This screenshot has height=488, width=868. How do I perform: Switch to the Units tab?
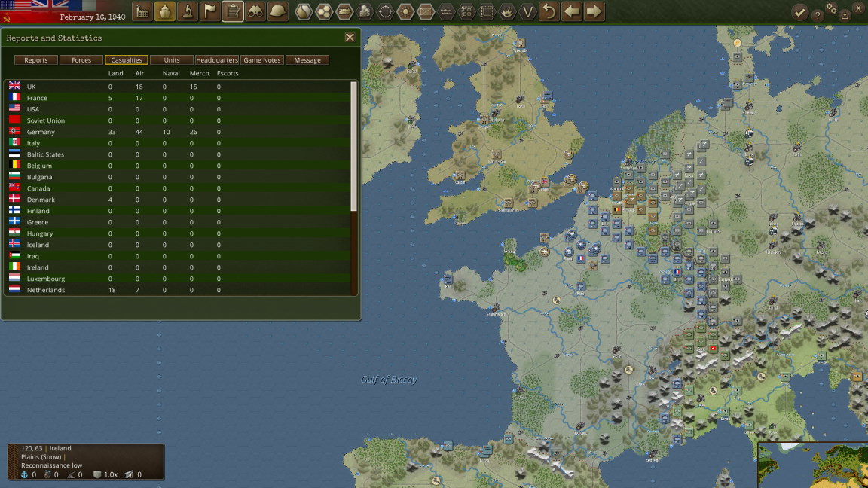point(172,59)
